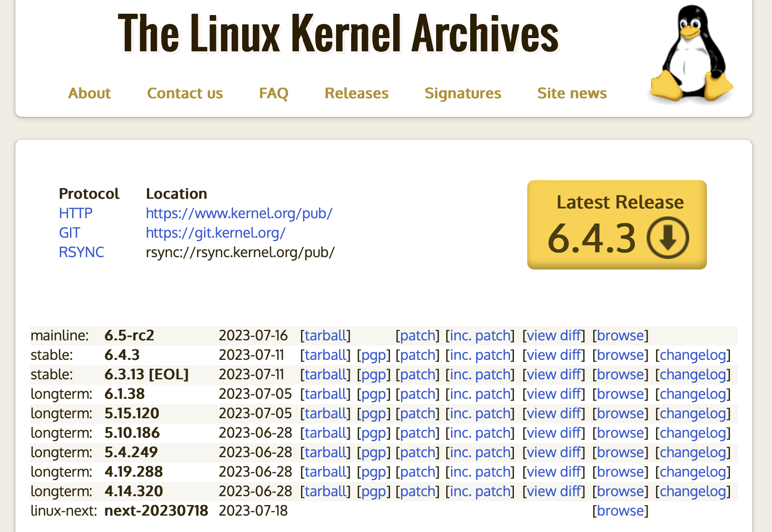Click the Tux penguin logo
Image resolution: width=772 pixels, height=532 pixels.
tap(691, 54)
